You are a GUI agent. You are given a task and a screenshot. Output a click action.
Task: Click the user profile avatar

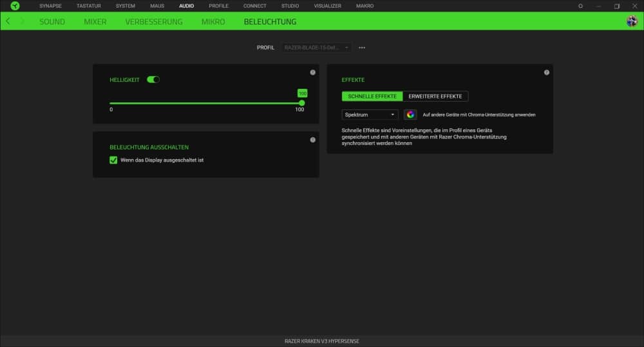coord(632,21)
